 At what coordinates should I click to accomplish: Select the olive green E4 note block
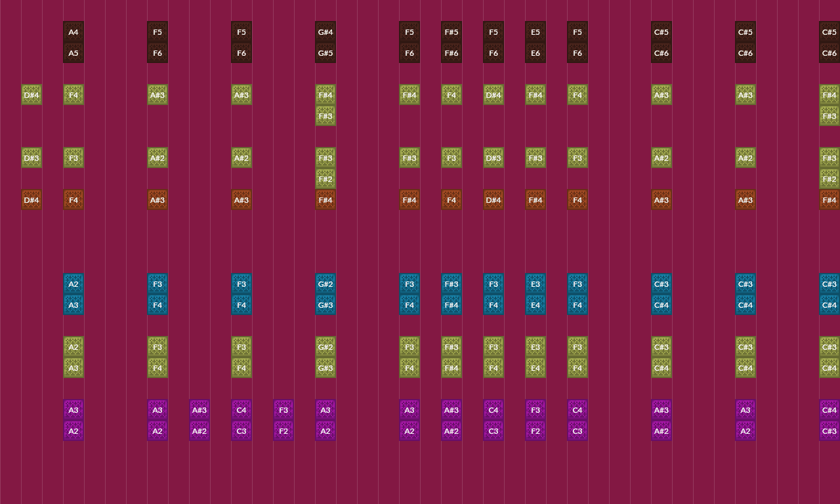click(535, 368)
